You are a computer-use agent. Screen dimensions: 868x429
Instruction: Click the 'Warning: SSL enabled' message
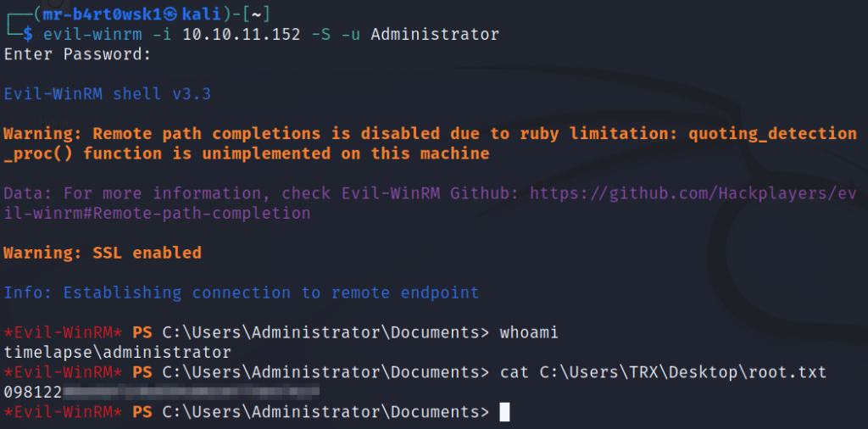103,253
